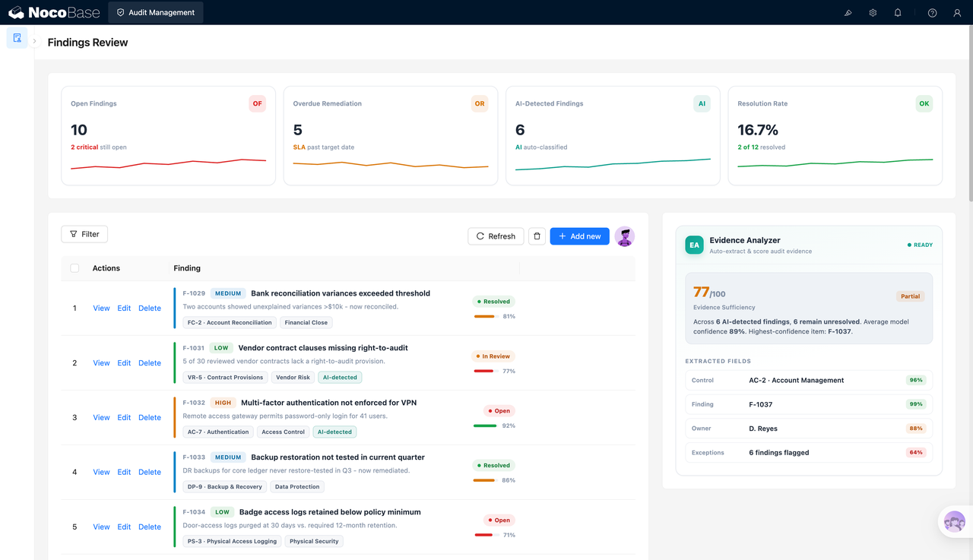View finding F-1031

click(x=101, y=363)
